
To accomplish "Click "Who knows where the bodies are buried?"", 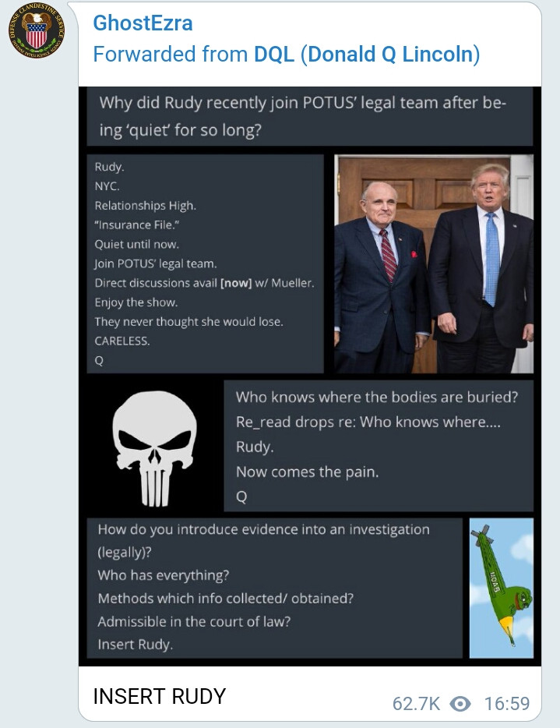I will [377, 397].
